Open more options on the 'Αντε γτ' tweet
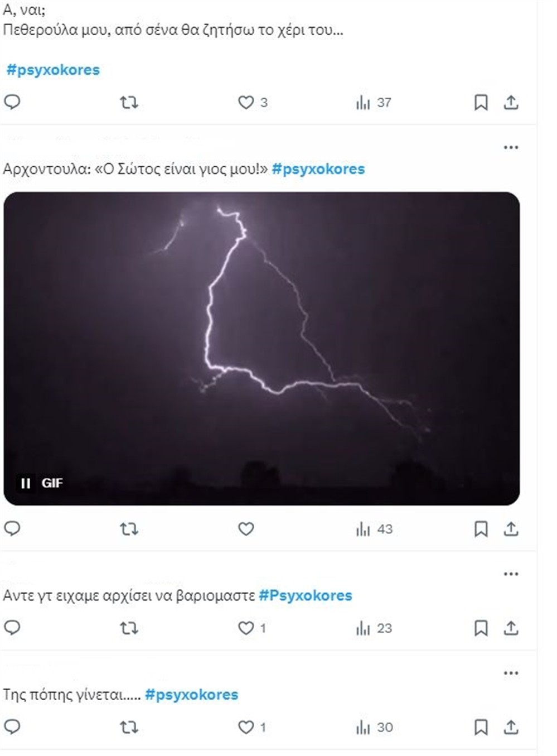 (511, 572)
